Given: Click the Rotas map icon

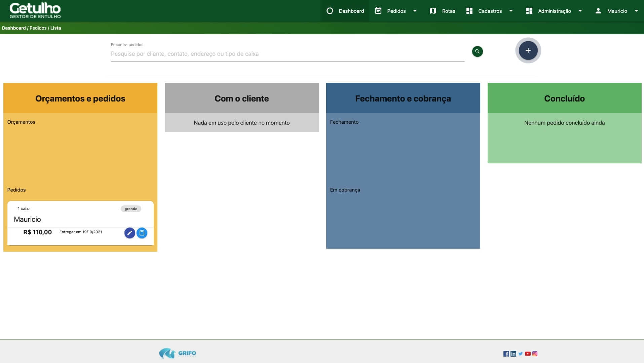Looking at the screenshot, I should pyautogui.click(x=433, y=11).
